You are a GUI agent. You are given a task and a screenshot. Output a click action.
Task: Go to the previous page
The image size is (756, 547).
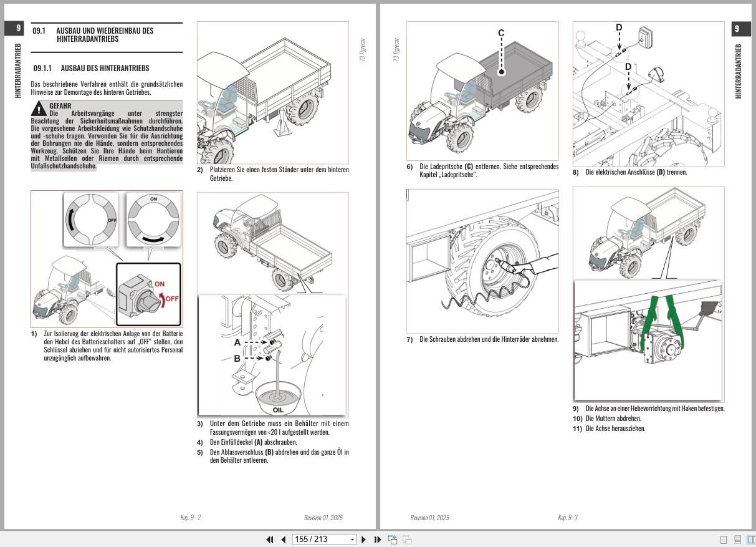(284, 540)
